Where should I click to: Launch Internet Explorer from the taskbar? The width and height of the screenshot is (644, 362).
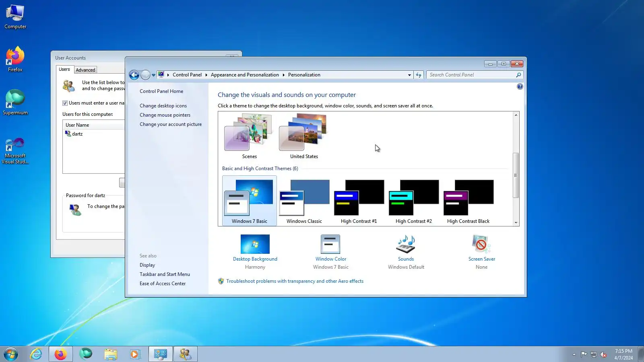[x=36, y=354]
